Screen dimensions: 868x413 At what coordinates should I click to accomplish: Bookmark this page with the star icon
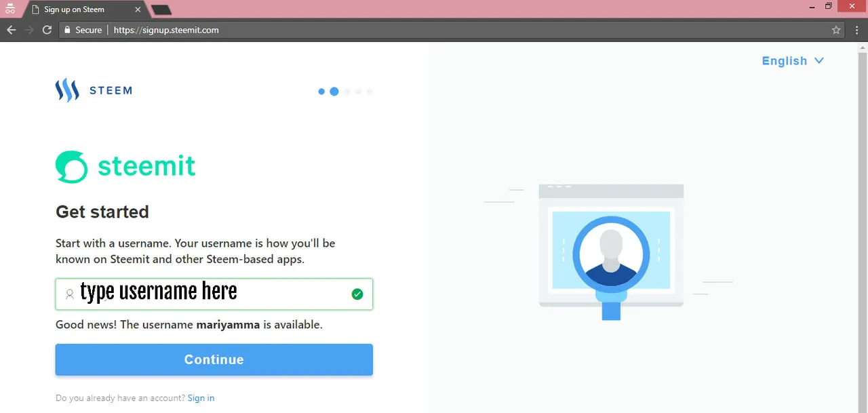click(836, 30)
